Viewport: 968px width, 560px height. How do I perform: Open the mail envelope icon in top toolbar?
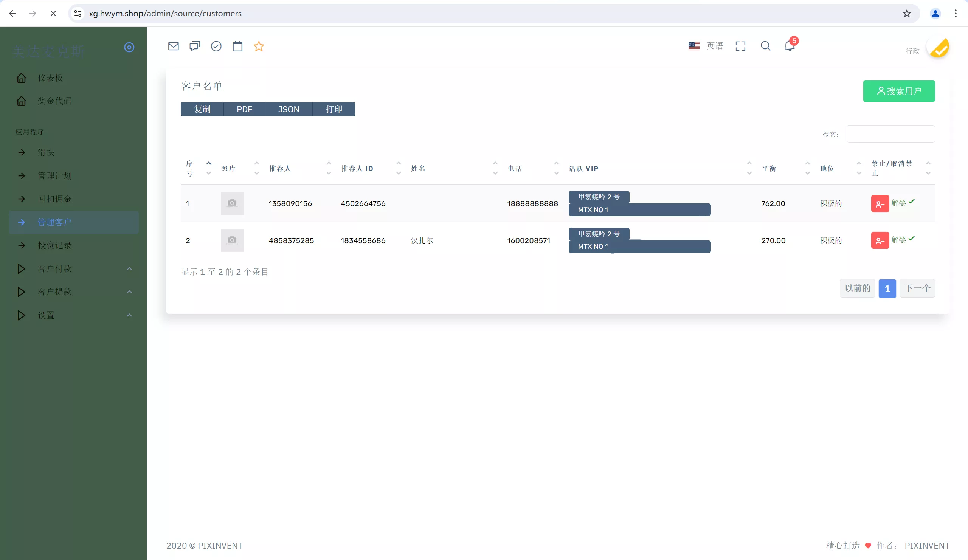[x=173, y=47]
